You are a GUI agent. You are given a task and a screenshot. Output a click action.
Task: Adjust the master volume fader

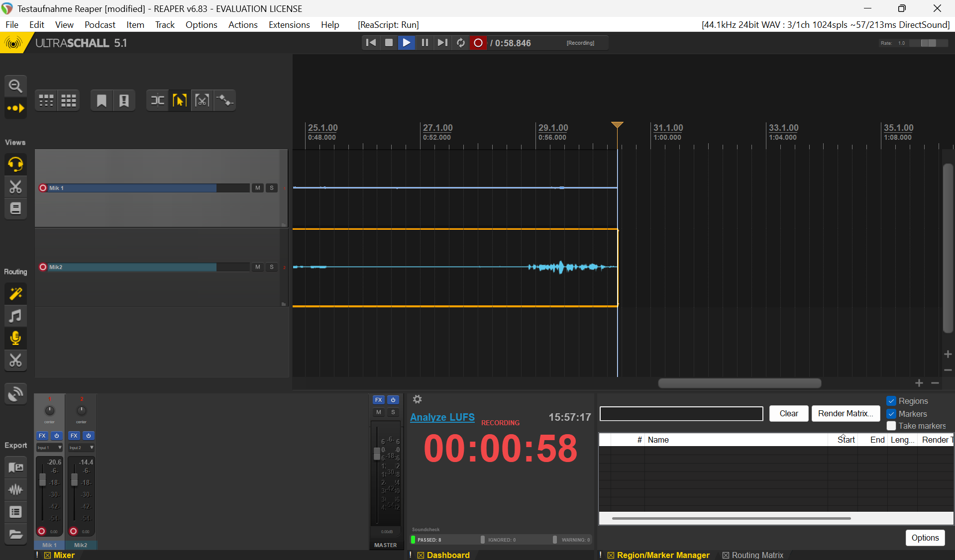(x=377, y=453)
